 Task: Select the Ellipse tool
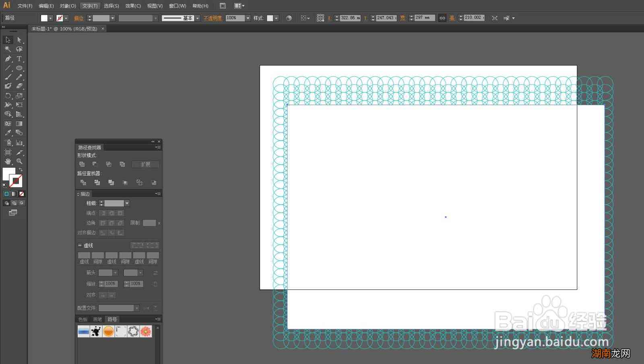(19, 68)
